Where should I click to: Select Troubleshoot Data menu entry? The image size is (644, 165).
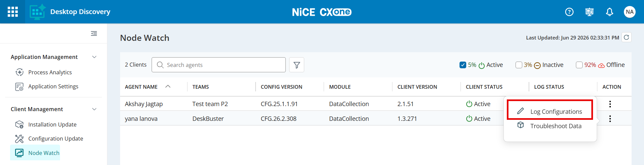tap(550, 126)
